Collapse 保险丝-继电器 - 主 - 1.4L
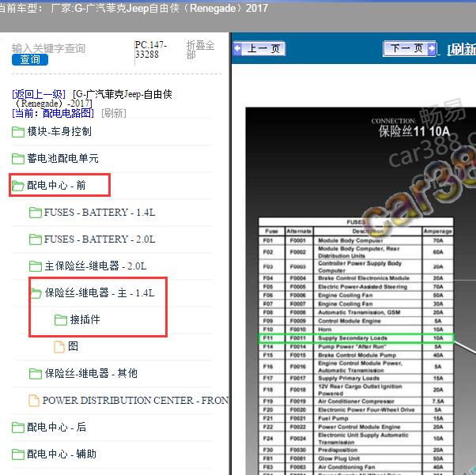The height and width of the screenshot is (475, 476). coord(100,292)
